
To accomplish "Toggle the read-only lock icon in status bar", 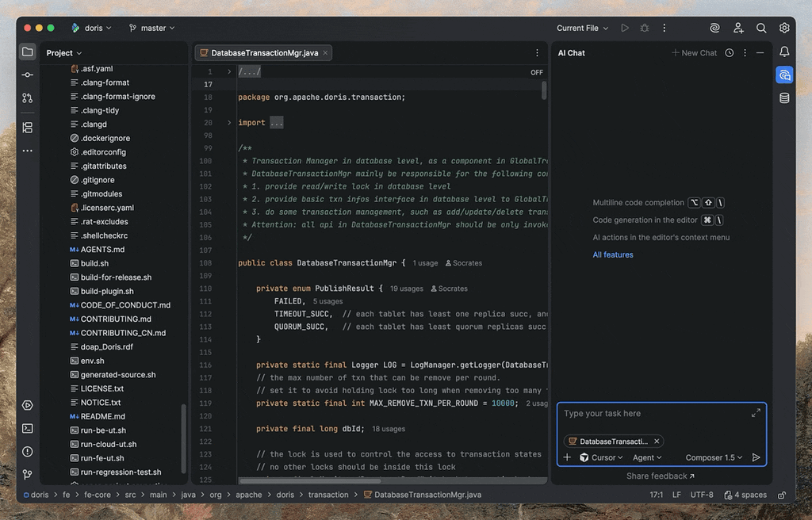I will click(x=782, y=495).
